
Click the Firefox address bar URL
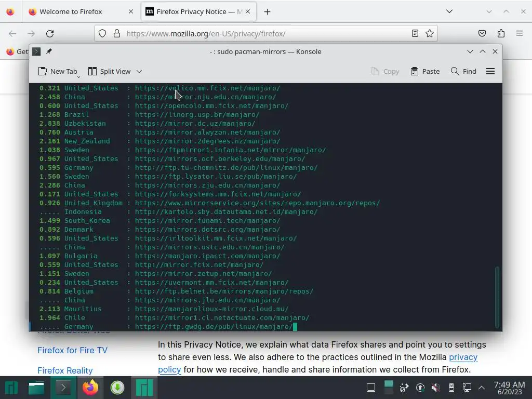(206, 34)
